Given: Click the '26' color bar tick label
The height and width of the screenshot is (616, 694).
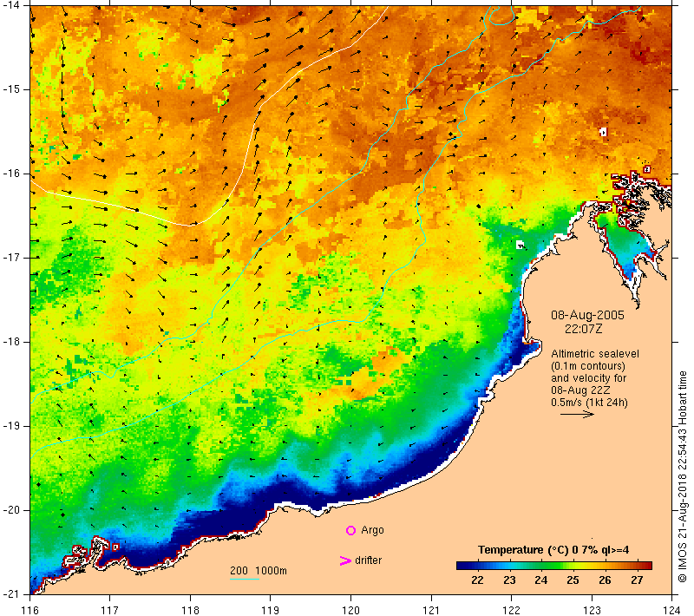Looking at the screenshot, I should click(x=605, y=580).
